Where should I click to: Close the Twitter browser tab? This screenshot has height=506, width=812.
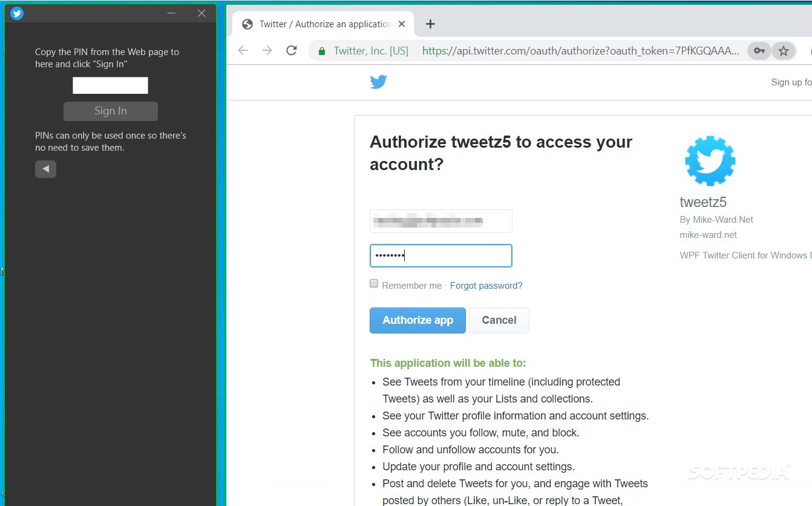pyautogui.click(x=402, y=24)
